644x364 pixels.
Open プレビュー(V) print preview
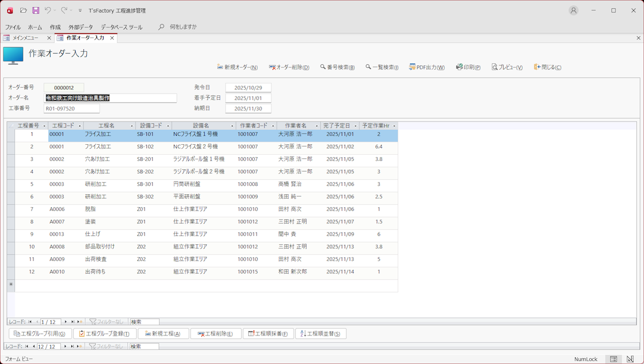coord(507,67)
